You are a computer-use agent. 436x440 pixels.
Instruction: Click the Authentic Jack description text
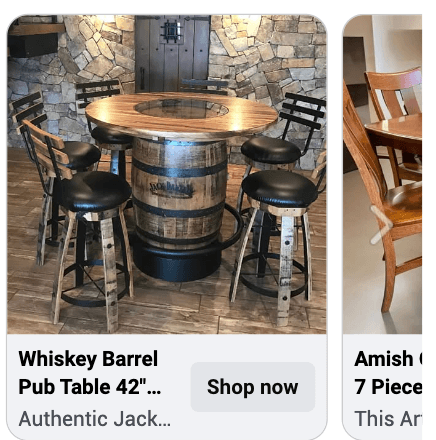pos(95,419)
